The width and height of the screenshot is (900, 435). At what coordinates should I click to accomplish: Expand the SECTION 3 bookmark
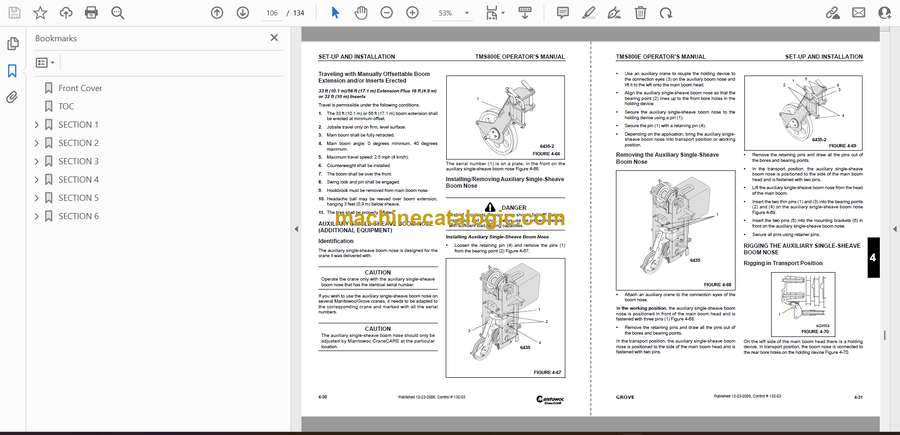pyautogui.click(x=37, y=161)
